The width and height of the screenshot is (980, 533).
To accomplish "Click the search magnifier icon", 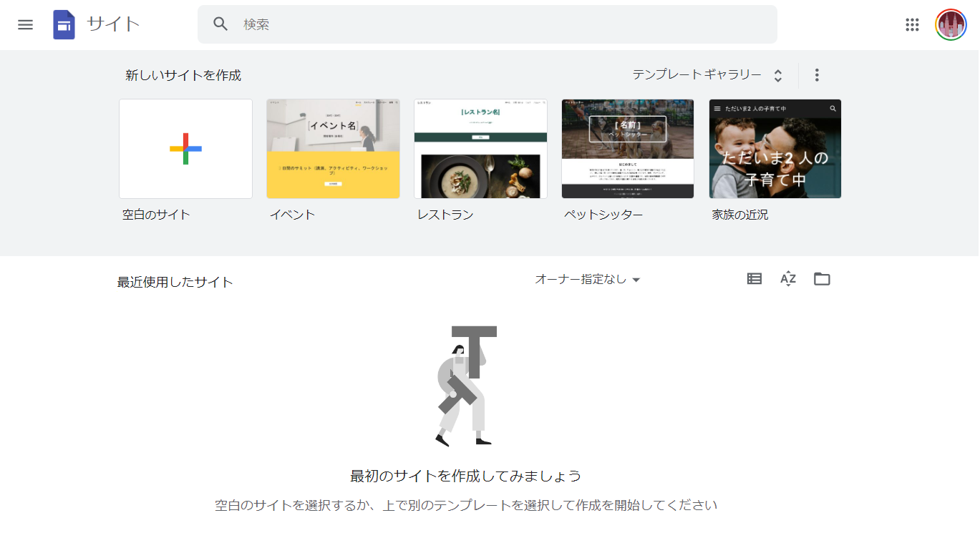I will click(x=220, y=24).
